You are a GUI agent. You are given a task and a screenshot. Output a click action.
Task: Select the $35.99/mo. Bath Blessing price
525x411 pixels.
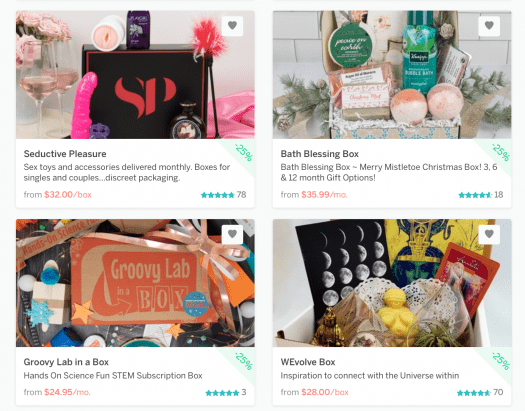(324, 195)
